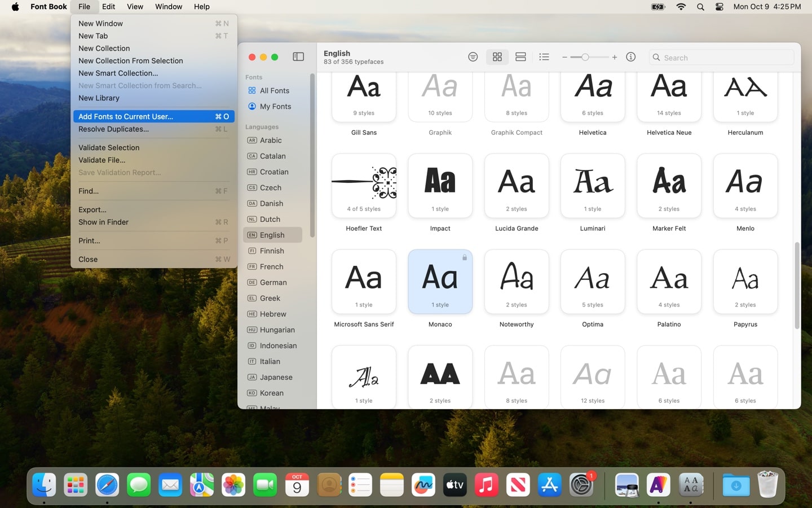Select Hungarian language collection

[273, 330]
